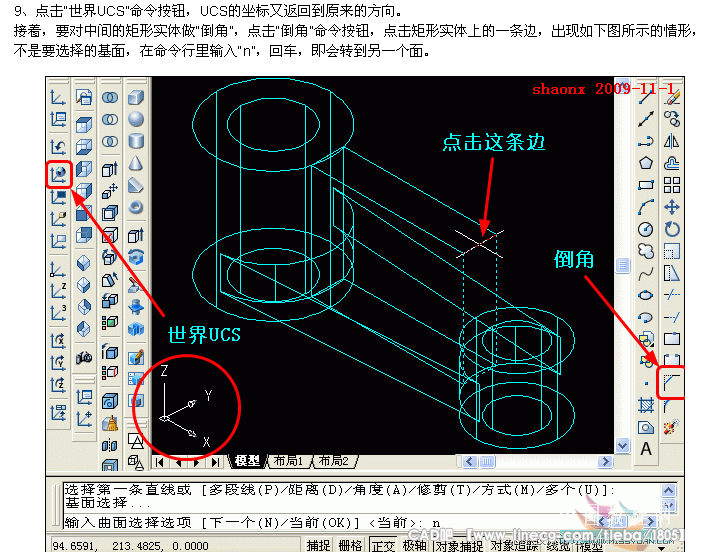Toggle 捕捉 snap mode

tap(318, 545)
